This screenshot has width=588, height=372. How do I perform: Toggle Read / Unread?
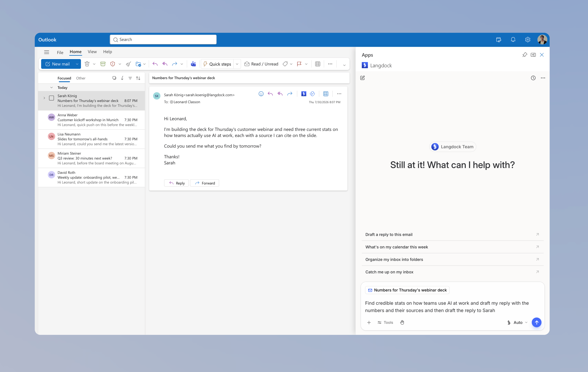coord(261,64)
